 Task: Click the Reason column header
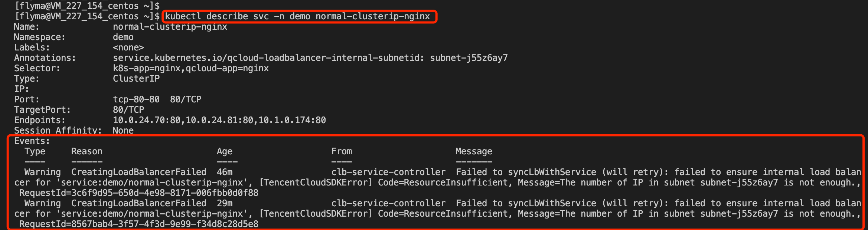pos(87,152)
